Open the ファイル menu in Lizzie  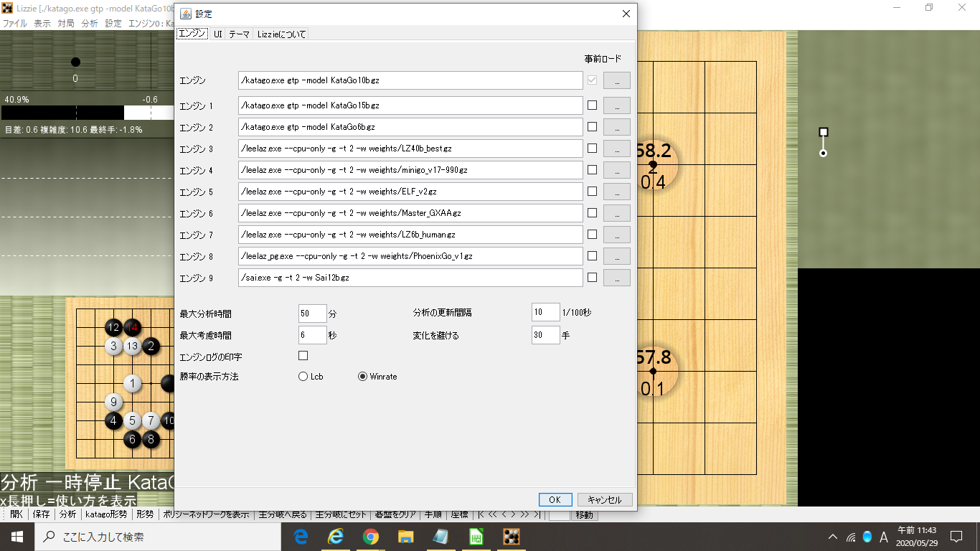point(15,23)
